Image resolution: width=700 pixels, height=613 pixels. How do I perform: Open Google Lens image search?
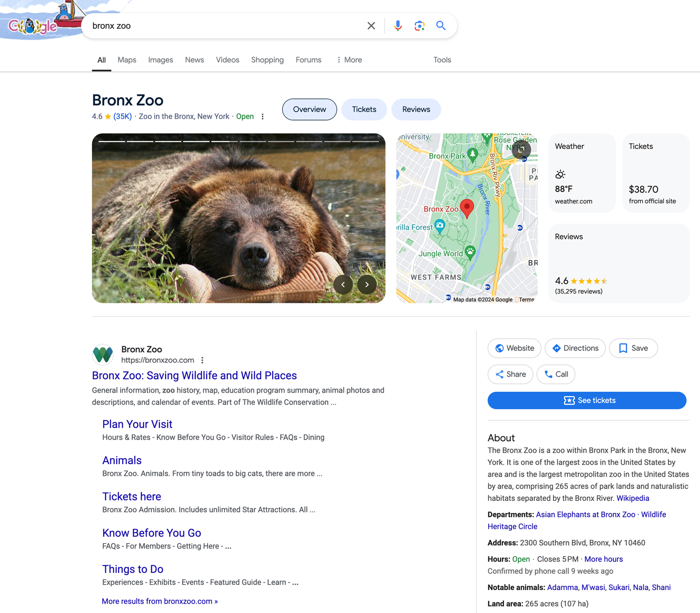point(419,26)
